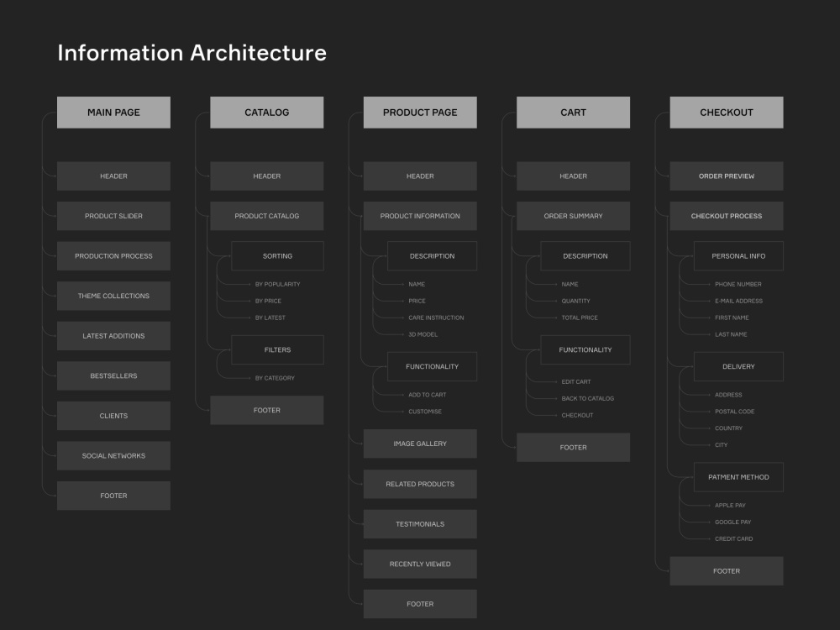
Task: Select APPLE PAY payment option
Action: pos(731,505)
